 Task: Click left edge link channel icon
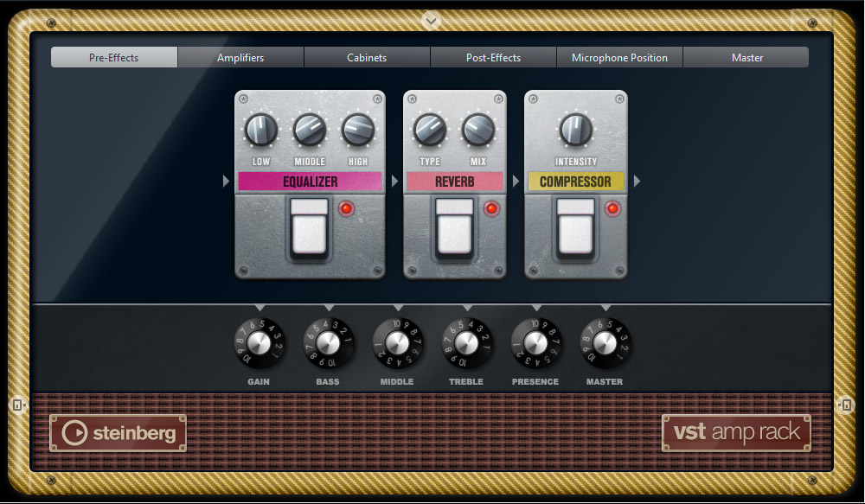(x=17, y=405)
